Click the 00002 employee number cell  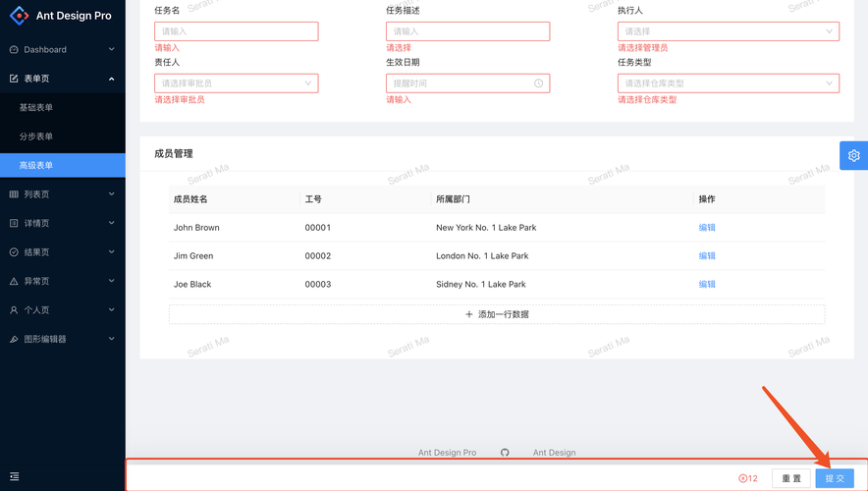coord(318,255)
